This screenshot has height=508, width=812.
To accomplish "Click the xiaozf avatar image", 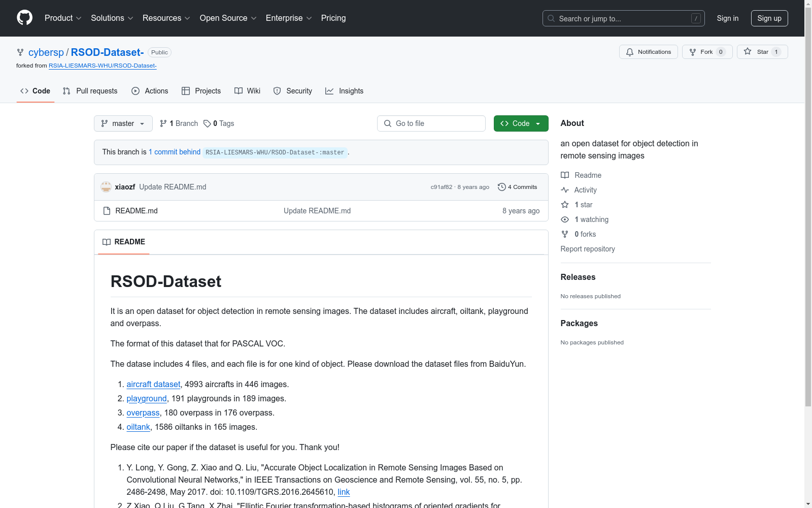I will pos(106,187).
